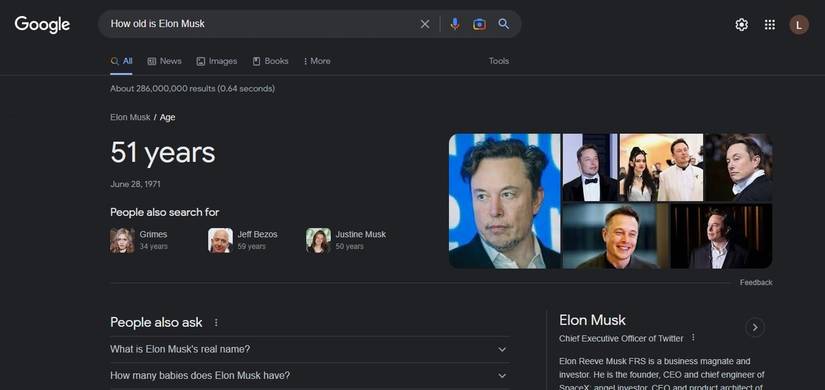Open the More search categories menu
Viewport: 825px width, 390px height.
tap(317, 61)
